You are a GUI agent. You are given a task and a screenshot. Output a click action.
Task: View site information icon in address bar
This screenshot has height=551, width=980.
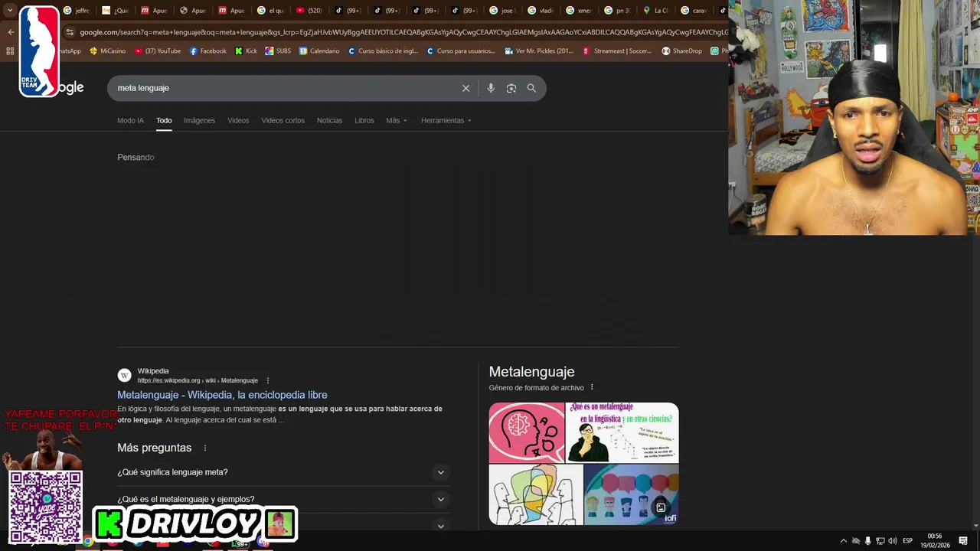pos(70,32)
